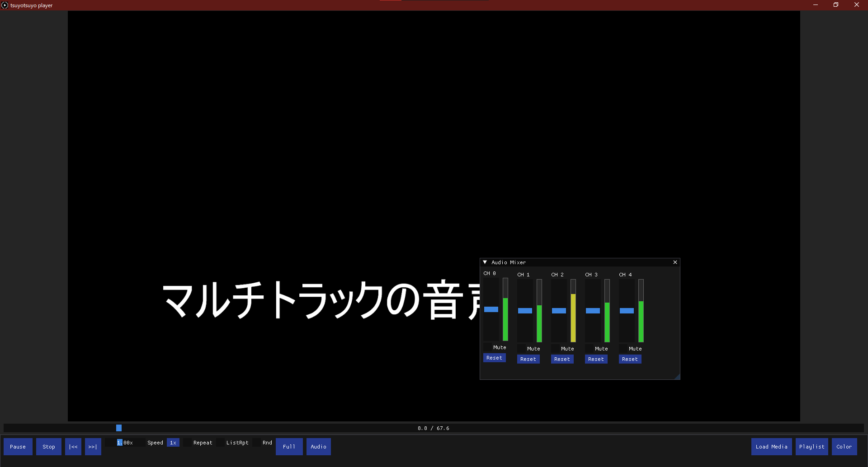Skip to previous track with |<< button
The image size is (868, 467).
point(73,447)
